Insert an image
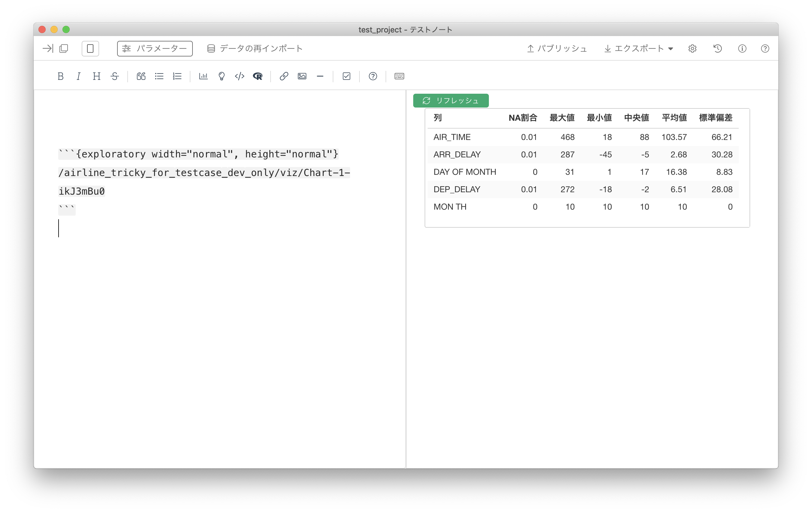Screen dimensions: 812x513 (x=302, y=76)
